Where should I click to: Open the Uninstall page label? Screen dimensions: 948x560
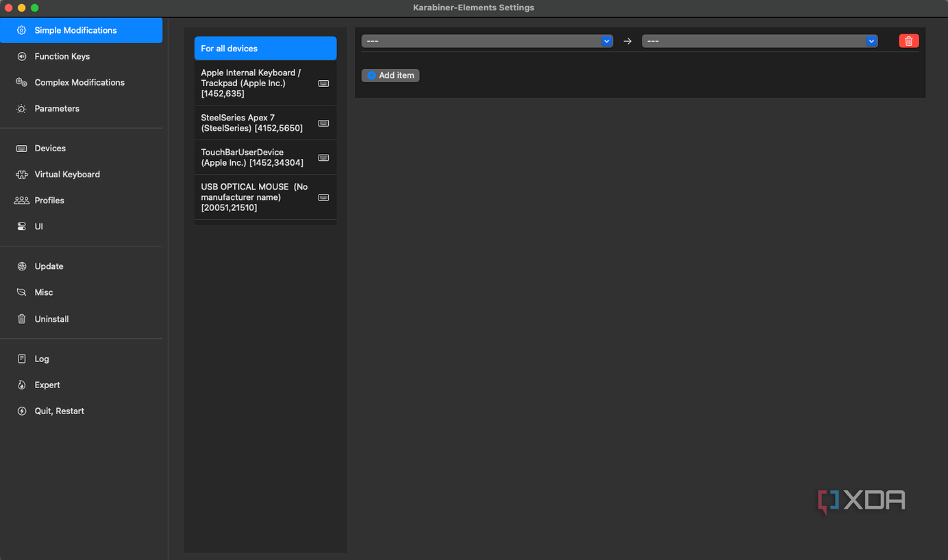click(x=52, y=319)
